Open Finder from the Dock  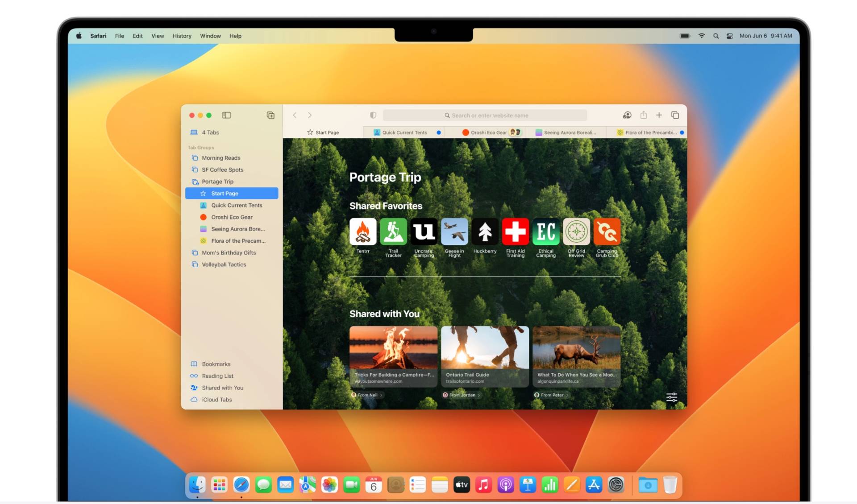(x=197, y=485)
